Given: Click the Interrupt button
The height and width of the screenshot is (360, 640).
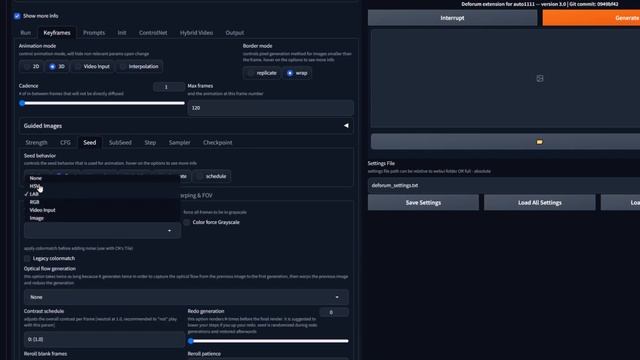Looking at the screenshot, I should click(452, 18).
